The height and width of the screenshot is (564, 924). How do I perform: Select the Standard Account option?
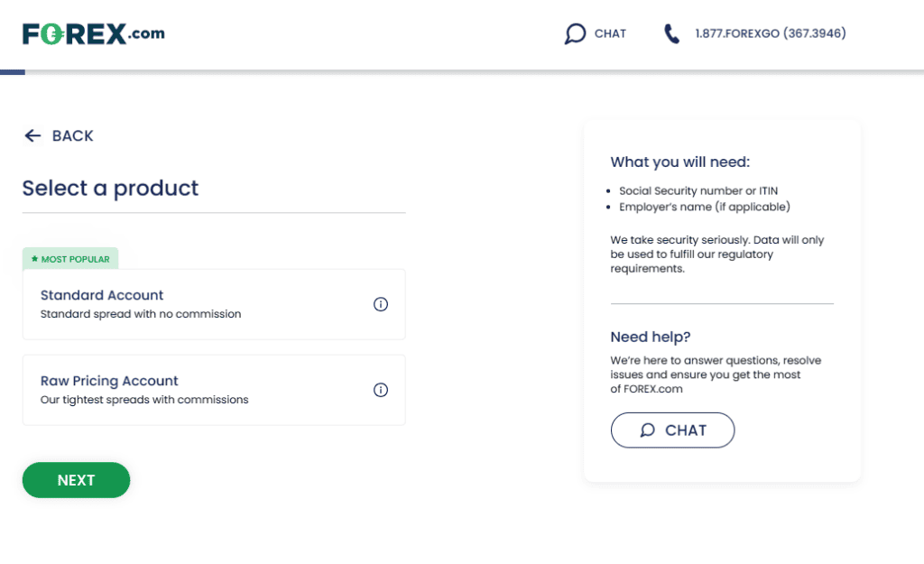click(214, 304)
